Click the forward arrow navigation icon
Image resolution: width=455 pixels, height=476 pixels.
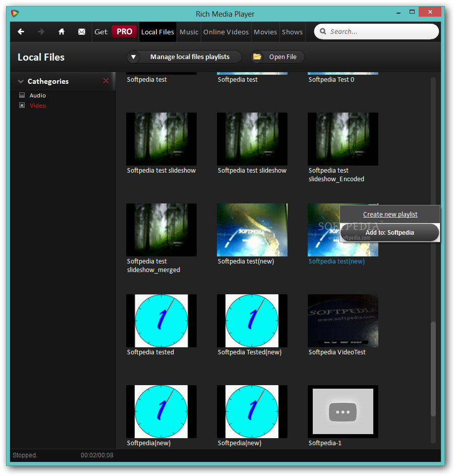pos(41,32)
